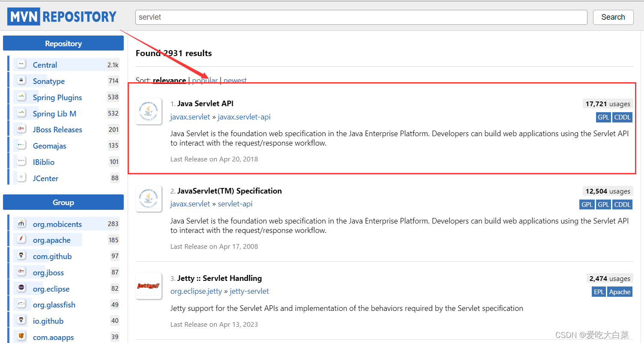Open the Jetty :: Servlet Handling title
The width and height of the screenshot is (644, 343).
219,278
